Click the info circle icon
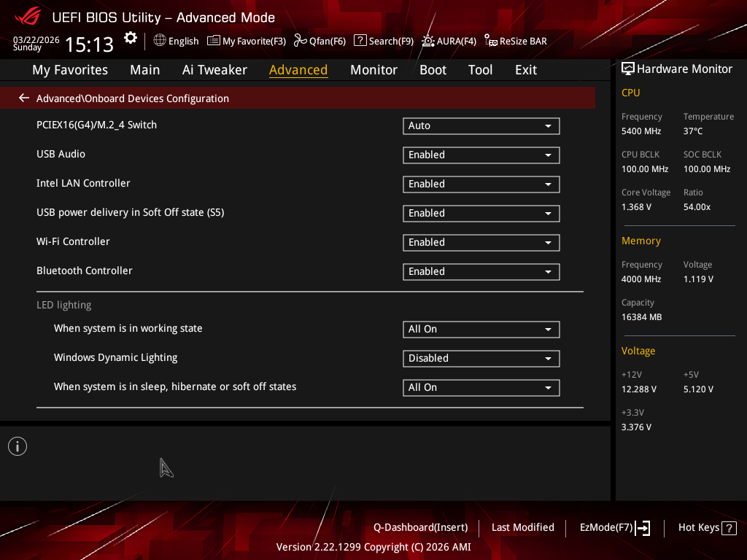 18,446
